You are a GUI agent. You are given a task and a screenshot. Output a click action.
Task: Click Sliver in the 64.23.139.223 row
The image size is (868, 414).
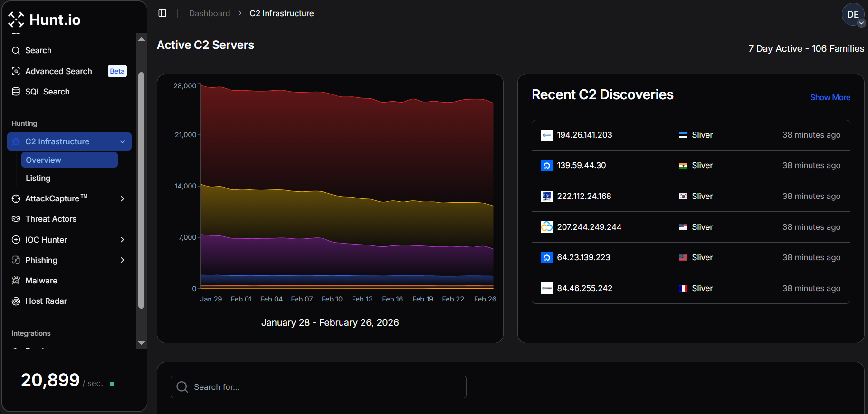click(702, 258)
